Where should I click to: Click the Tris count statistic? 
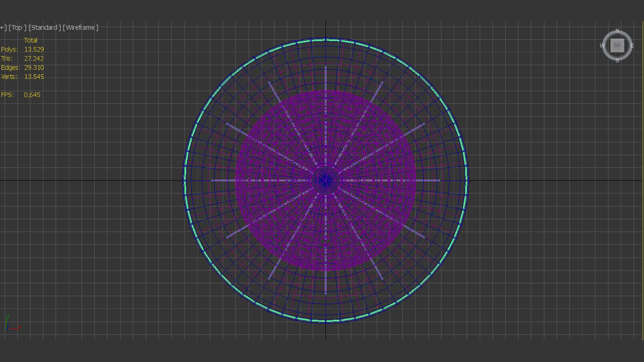(34, 58)
